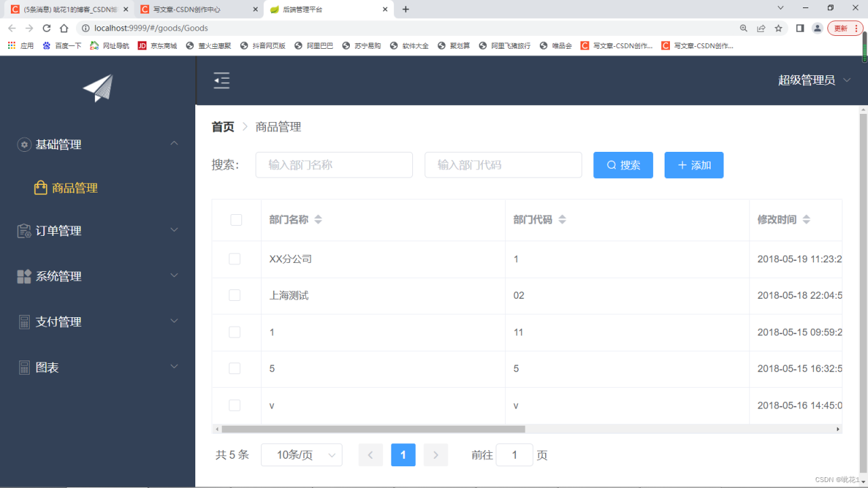This screenshot has height=488, width=868.
Task: Click the clipboard icon beside 订单管理
Action: (x=24, y=231)
